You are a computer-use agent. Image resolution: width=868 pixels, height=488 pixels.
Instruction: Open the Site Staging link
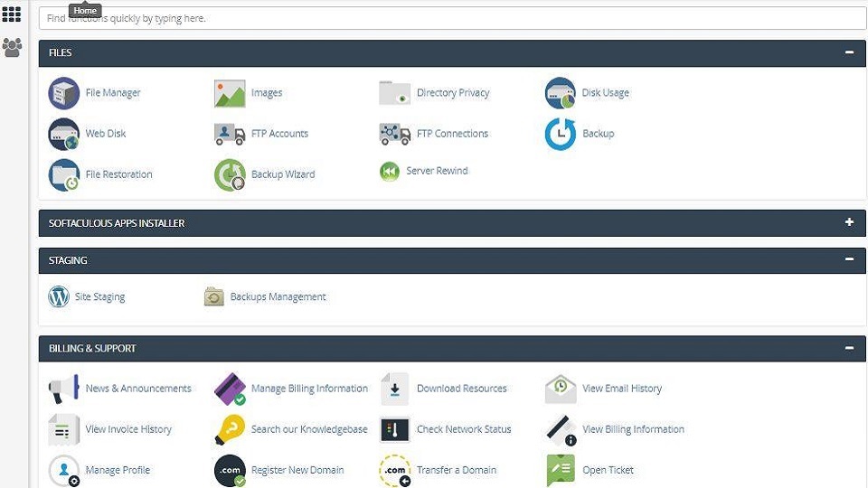pyautogui.click(x=100, y=297)
